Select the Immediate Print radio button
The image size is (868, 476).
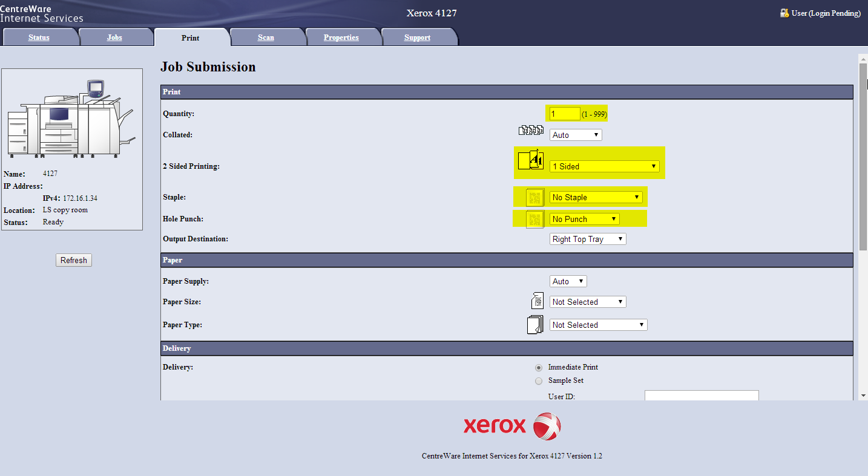539,368
